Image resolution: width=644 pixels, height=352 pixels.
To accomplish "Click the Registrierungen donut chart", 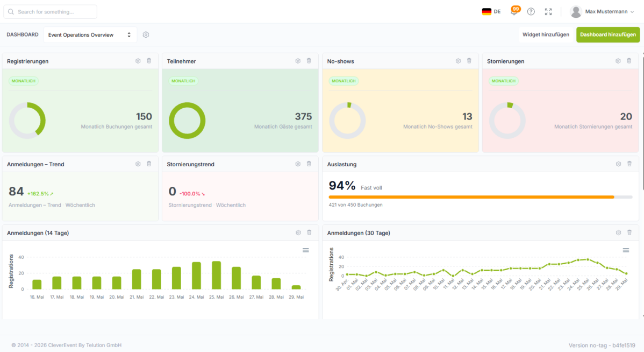I will pos(27,121).
